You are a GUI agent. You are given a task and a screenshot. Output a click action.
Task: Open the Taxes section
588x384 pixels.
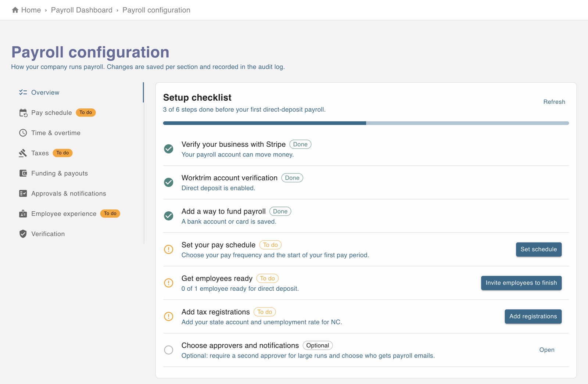point(77,153)
